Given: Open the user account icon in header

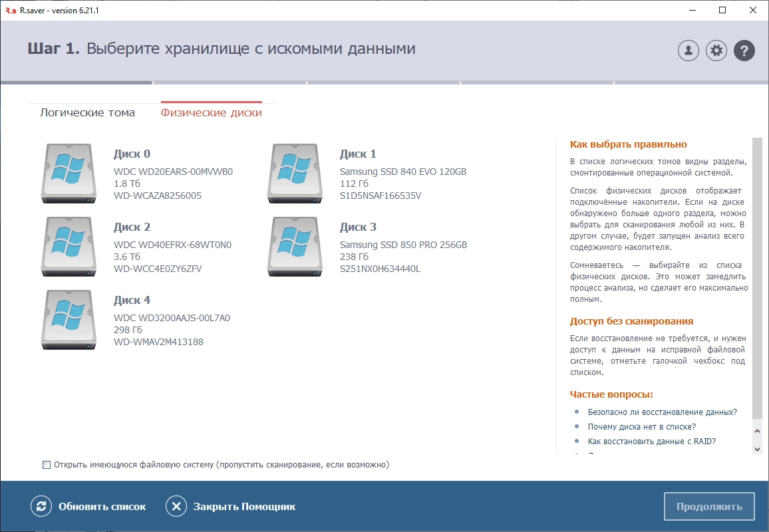Looking at the screenshot, I should pos(688,50).
